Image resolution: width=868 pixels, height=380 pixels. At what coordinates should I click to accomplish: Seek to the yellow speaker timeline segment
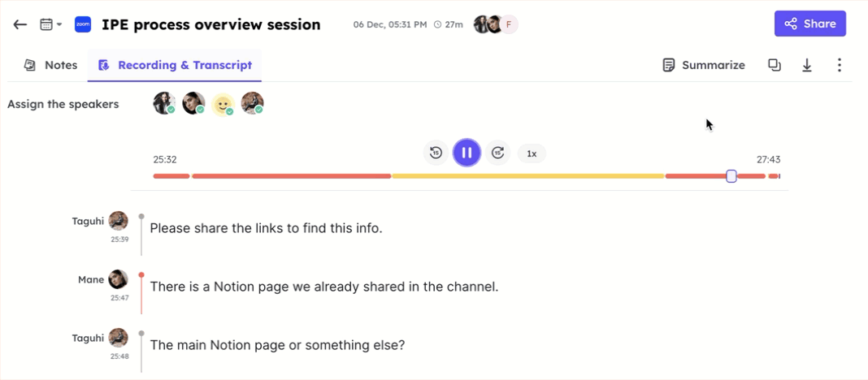(528, 176)
